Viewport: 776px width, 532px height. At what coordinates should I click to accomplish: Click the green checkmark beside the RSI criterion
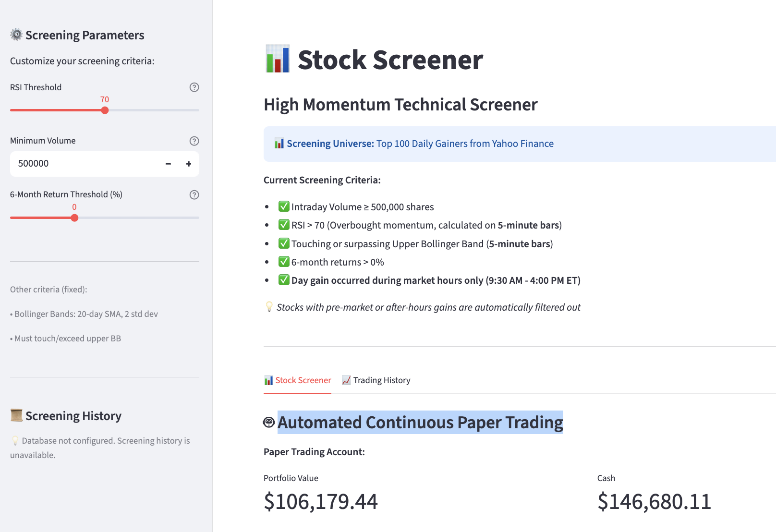[x=283, y=225]
